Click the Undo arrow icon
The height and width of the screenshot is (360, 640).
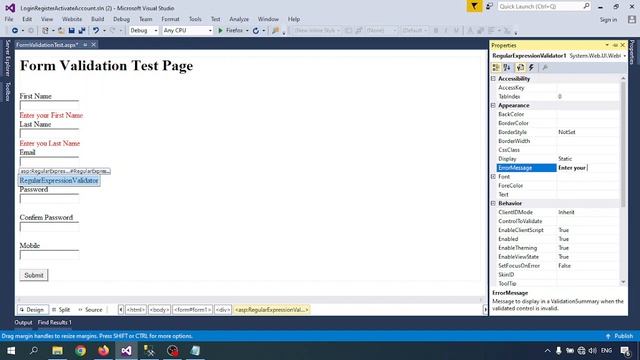pos(96,31)
